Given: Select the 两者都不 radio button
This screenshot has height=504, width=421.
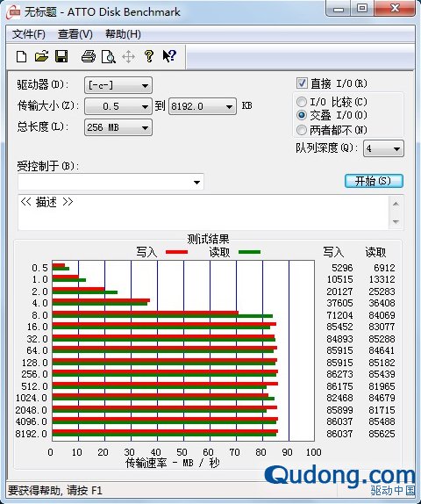Looking at the screenshot, I should point(302,130).
